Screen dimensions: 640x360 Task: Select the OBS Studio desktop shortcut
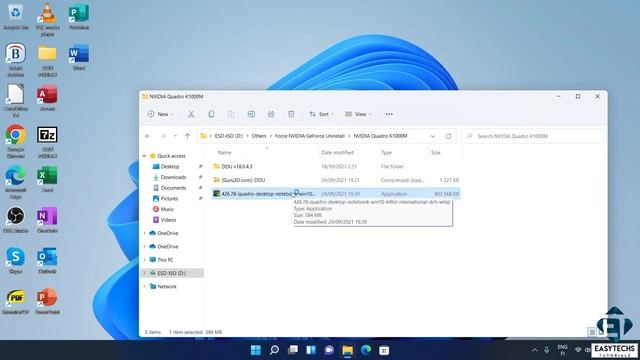point(16,220)
